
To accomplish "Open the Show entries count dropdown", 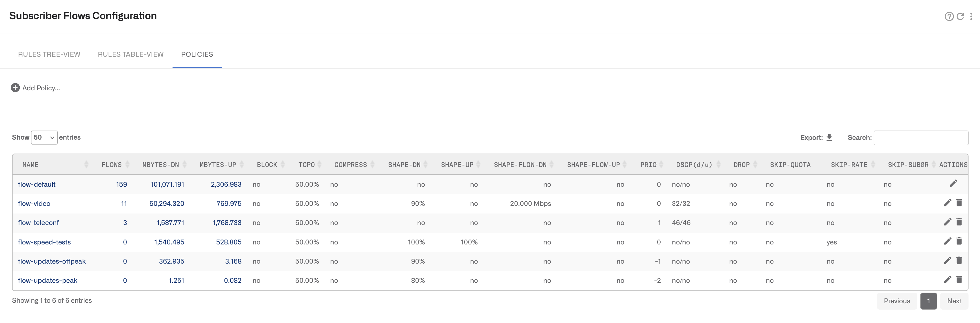I will pyautogui.click(x=44, y=137).
